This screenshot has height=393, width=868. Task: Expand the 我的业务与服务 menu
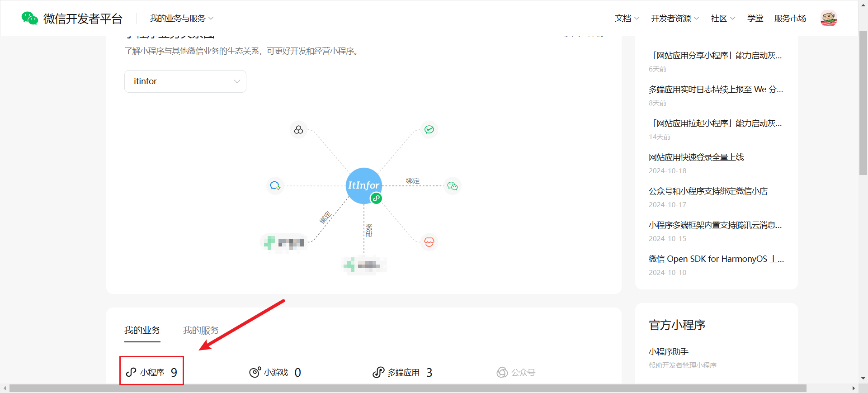point(182,19)
